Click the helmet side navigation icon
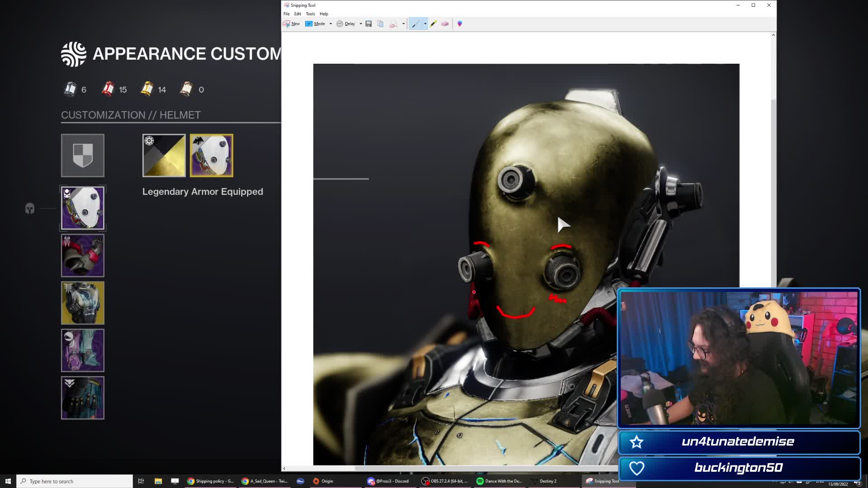The width and height of the screenshot is (868, 488). tap(30, 208)
